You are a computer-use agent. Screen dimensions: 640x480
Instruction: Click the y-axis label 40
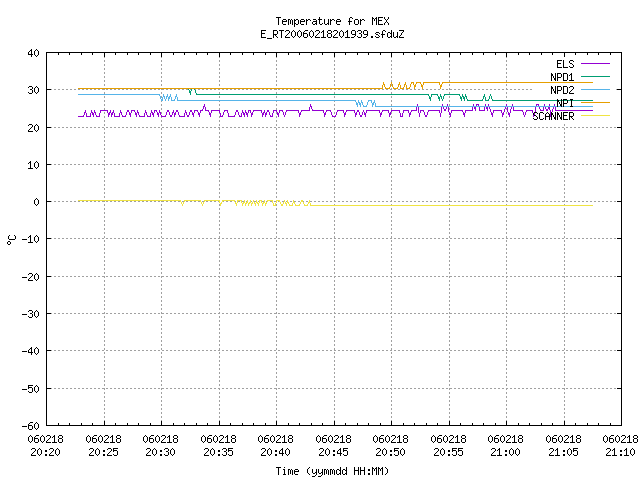point(33,53)
